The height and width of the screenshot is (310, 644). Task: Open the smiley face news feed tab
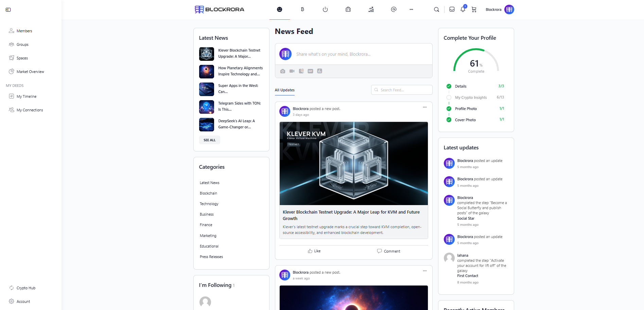coord(279,10)
